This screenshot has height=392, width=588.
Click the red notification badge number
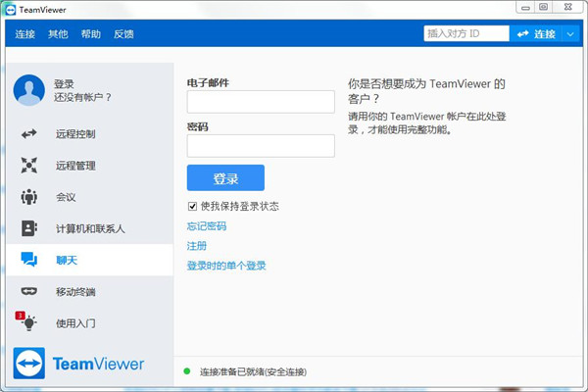click(x=20, y=316)
